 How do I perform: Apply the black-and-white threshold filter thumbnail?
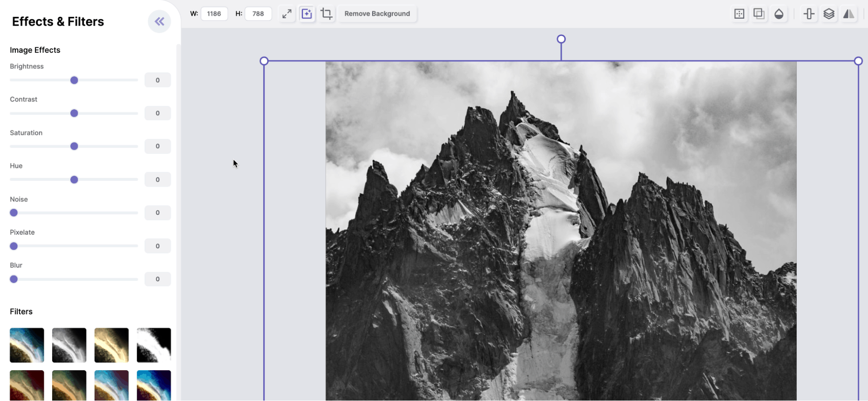[154, 345]
